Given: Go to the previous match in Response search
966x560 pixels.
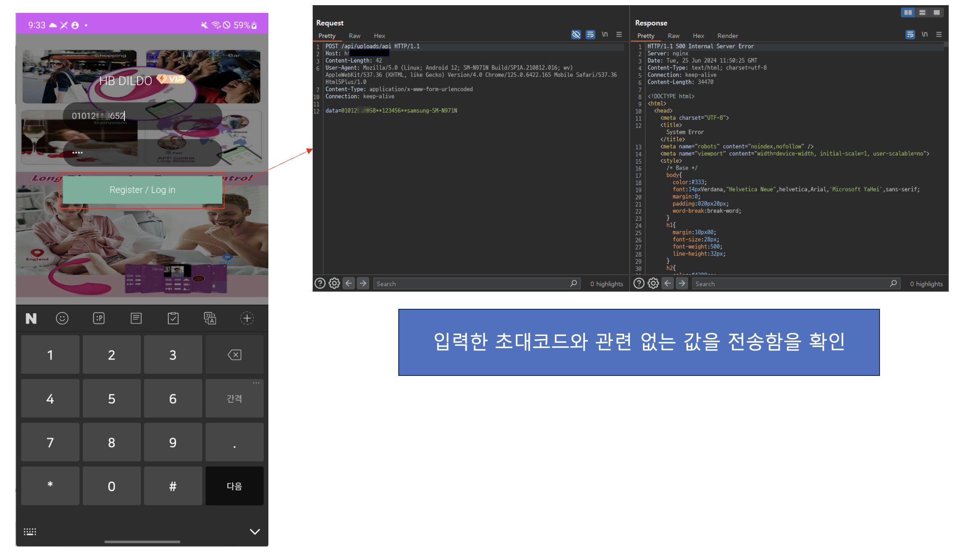Looking at the screenshot, I should [668, 283].
